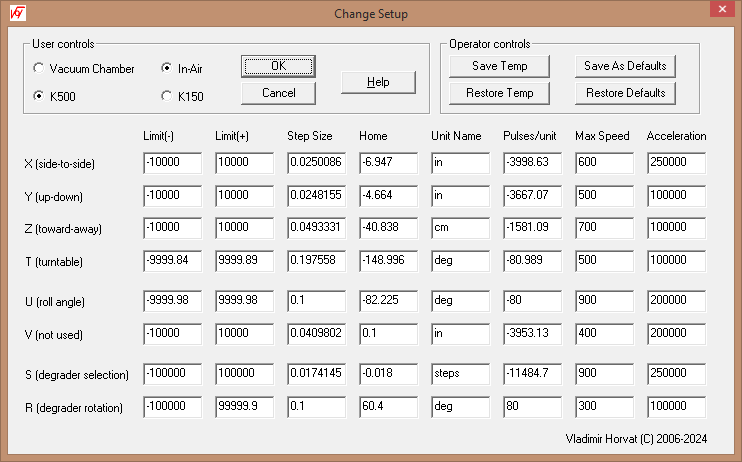This screenshot has height=462, width=742.
Task: Edit X Acceleration field 250000
Action: 676,163
